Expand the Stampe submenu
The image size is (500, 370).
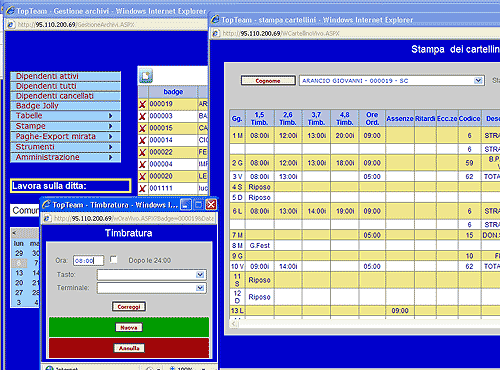coord(110,126)
